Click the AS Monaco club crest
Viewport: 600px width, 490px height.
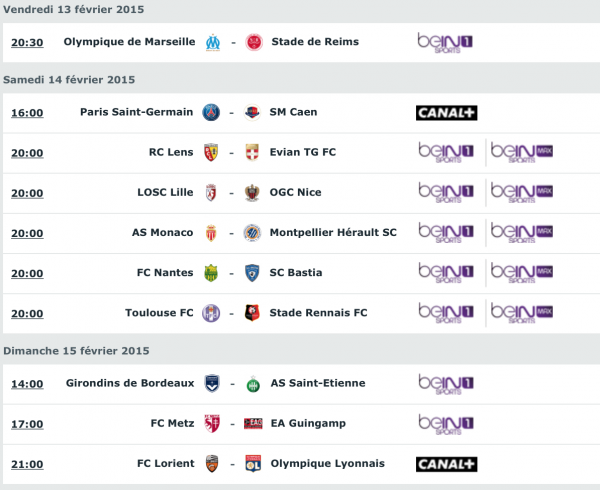pos(210,232)
